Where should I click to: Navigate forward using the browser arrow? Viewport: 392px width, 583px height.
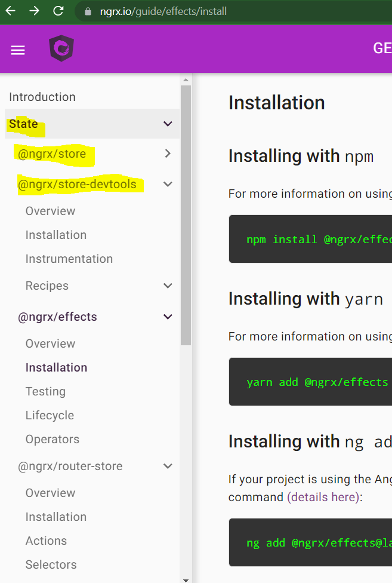[x=35, y=11]
